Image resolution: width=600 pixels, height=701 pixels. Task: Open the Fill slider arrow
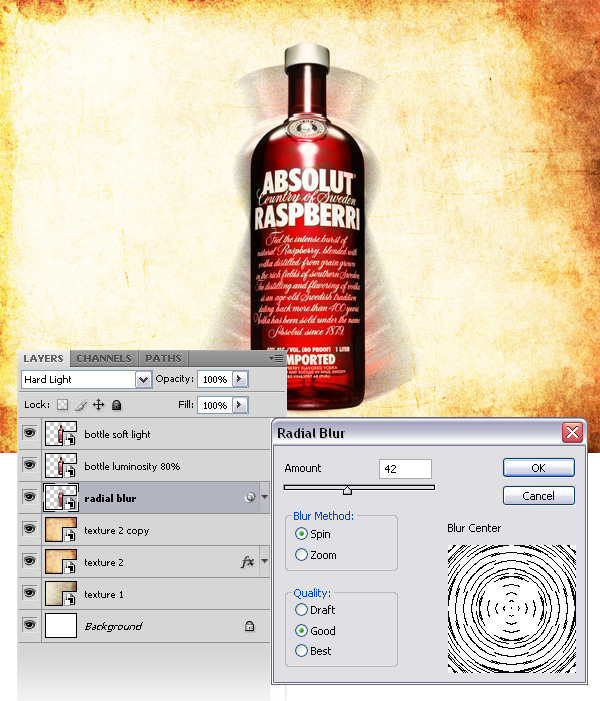pyautogui.click(x=239, y=405)
